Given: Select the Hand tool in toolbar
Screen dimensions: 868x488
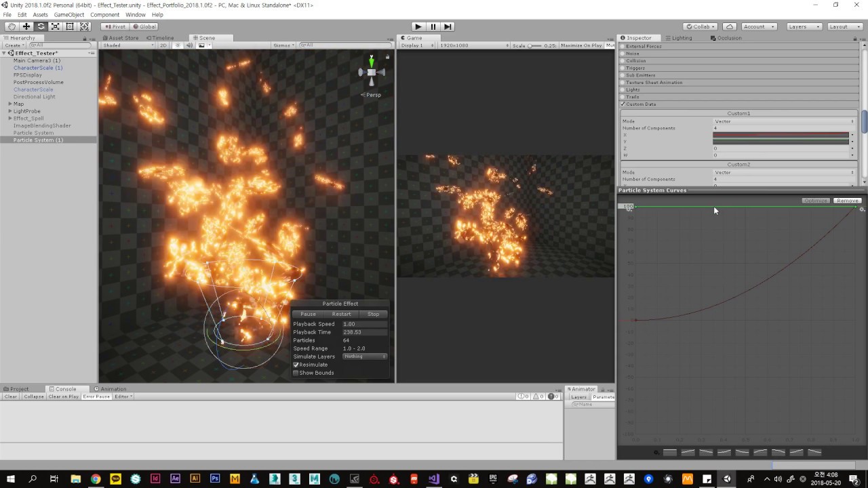Looking at the screenshot, I should point(12,26).
